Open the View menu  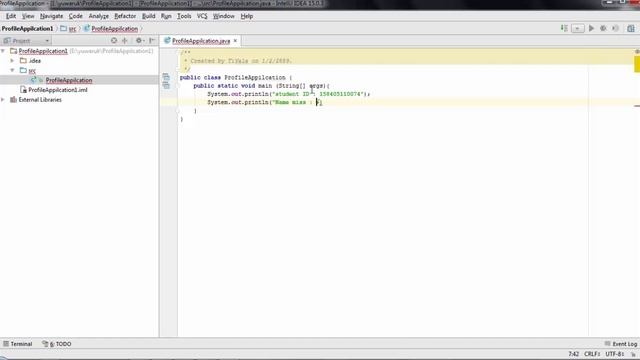[x=28, y=16]
